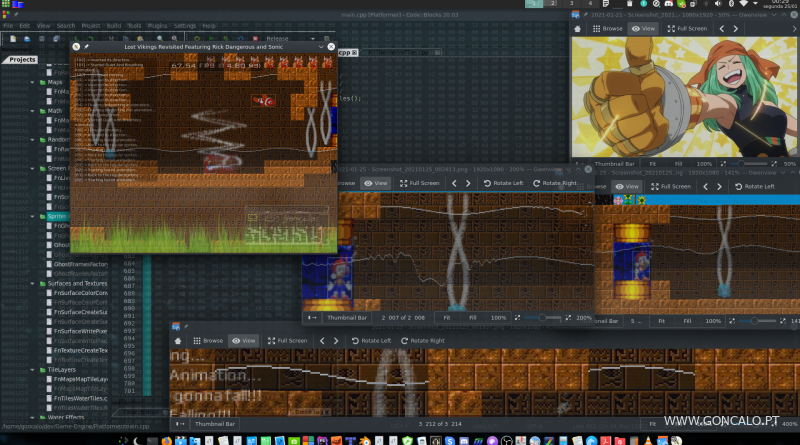Click the Replace icon in Code::Blocks toolbar
The height and width of the screenshot is (445, 800).
coord(174,39)
